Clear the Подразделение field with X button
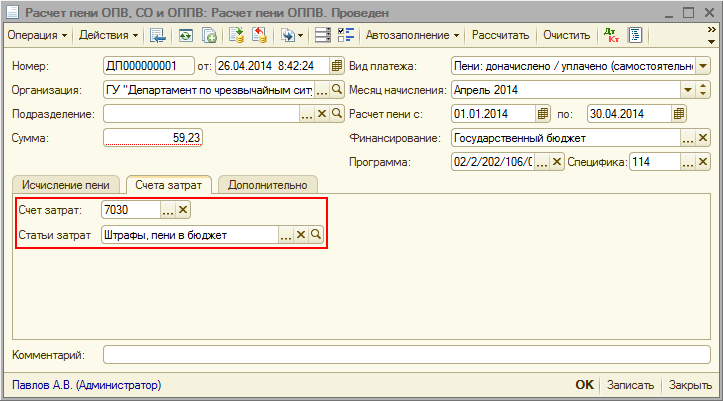This screenshot has width=723, height=401. click(322, 114)
